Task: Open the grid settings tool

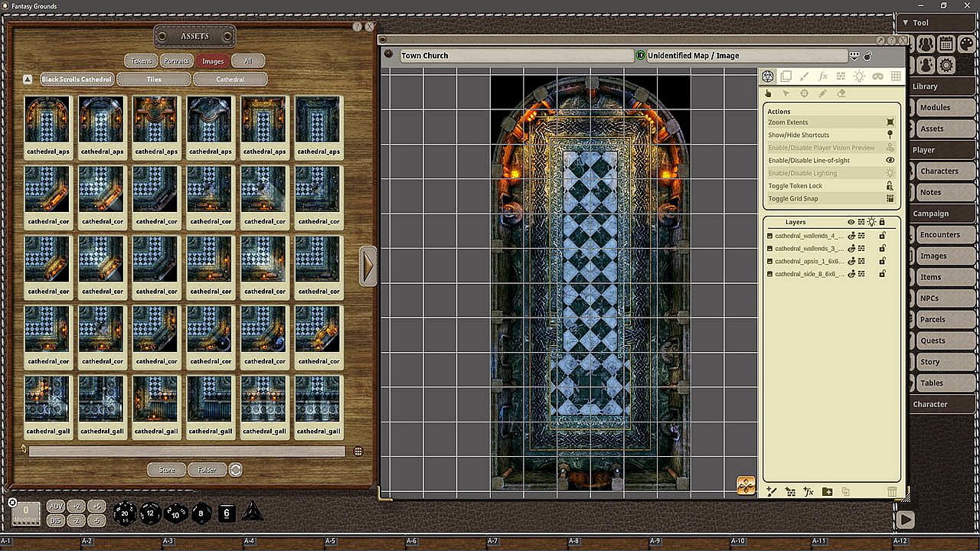Action: click(x=895, y=77)
